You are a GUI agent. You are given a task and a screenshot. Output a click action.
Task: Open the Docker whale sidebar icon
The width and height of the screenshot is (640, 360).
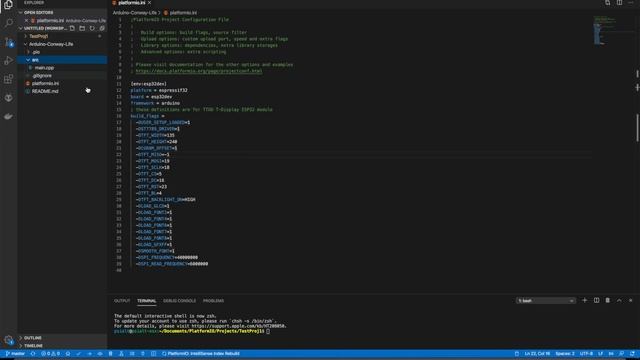[x=8, y=117]
